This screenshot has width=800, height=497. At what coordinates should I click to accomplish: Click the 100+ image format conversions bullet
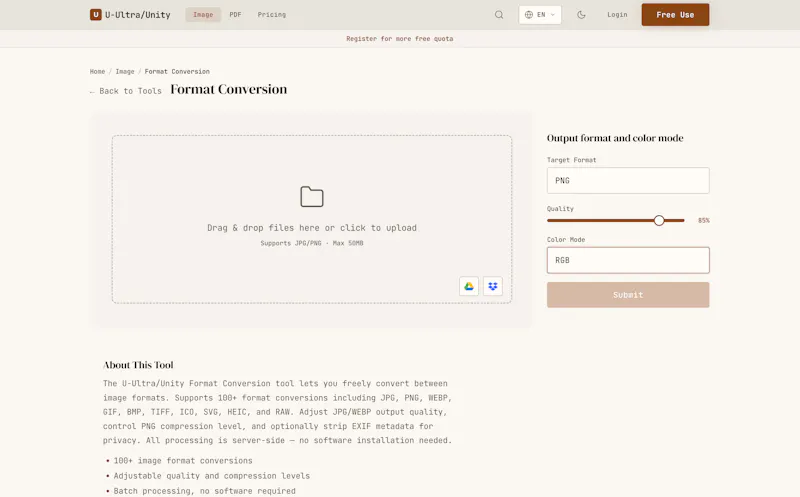pos(183,461)
